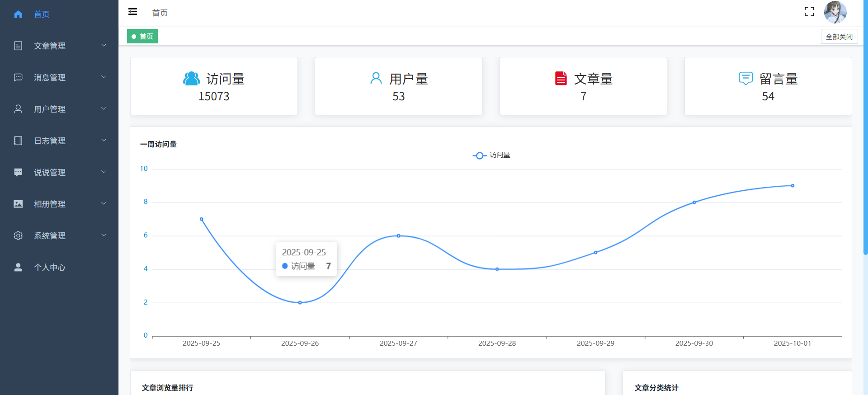Viewport: 868px width, 395px height.
Task: Toggle the 访问量 legend series
Action: [491, 155]
